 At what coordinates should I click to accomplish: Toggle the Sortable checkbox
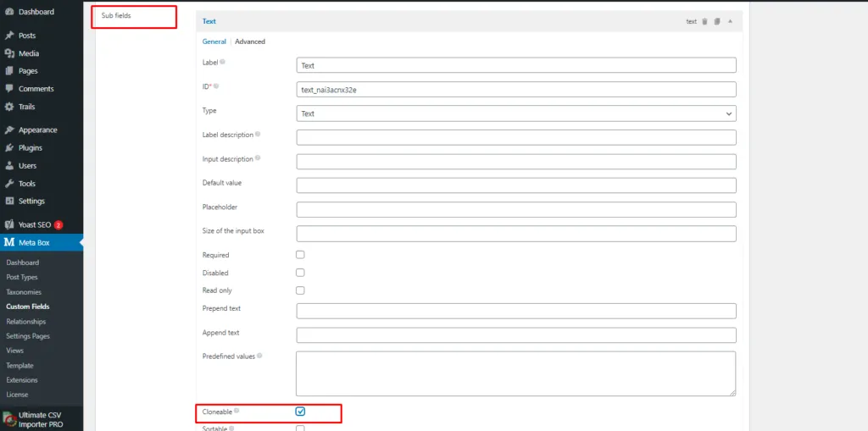[300, 428]
